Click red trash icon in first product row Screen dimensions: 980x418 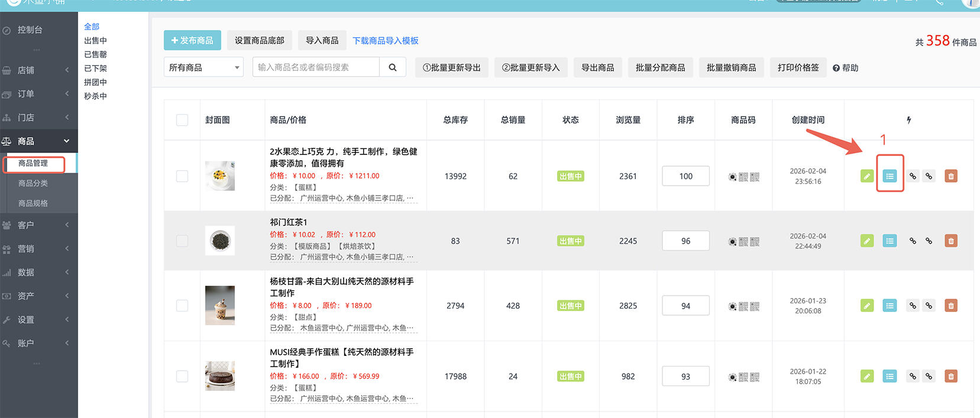pyautogui.click(x=950, y=176)
